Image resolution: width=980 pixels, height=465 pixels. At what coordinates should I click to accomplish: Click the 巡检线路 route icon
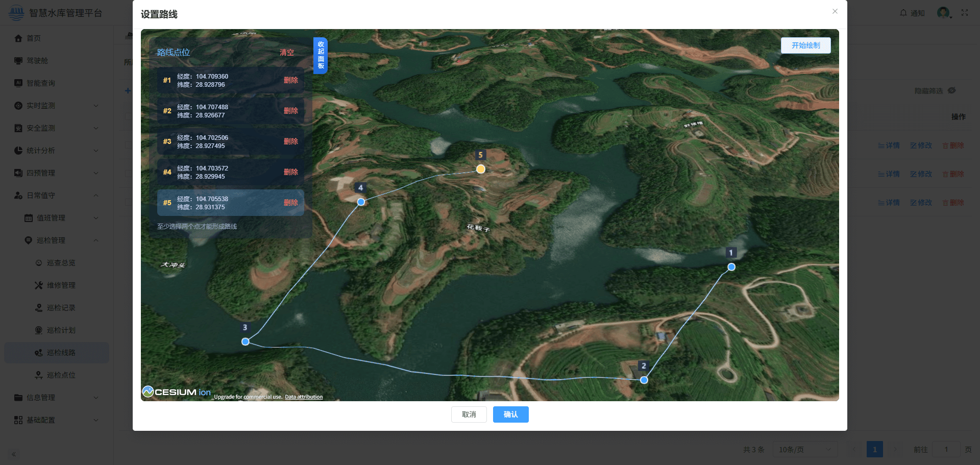39,353
